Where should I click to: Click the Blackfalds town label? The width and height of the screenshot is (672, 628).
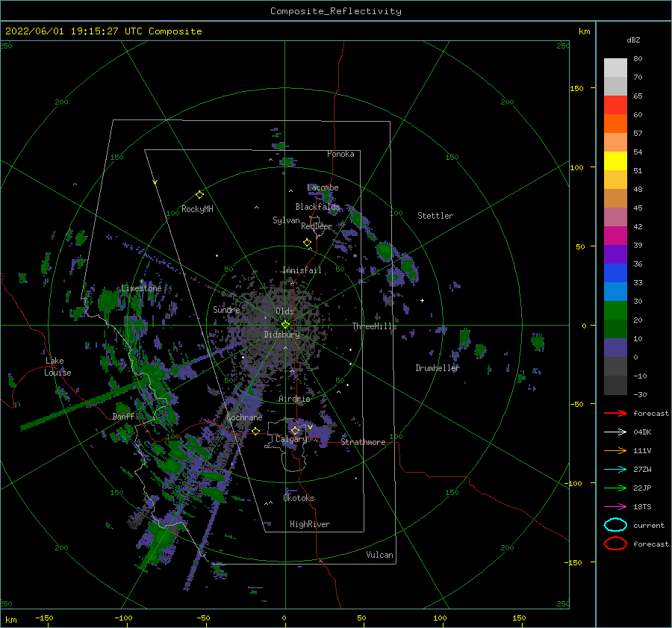coord(317,207)
